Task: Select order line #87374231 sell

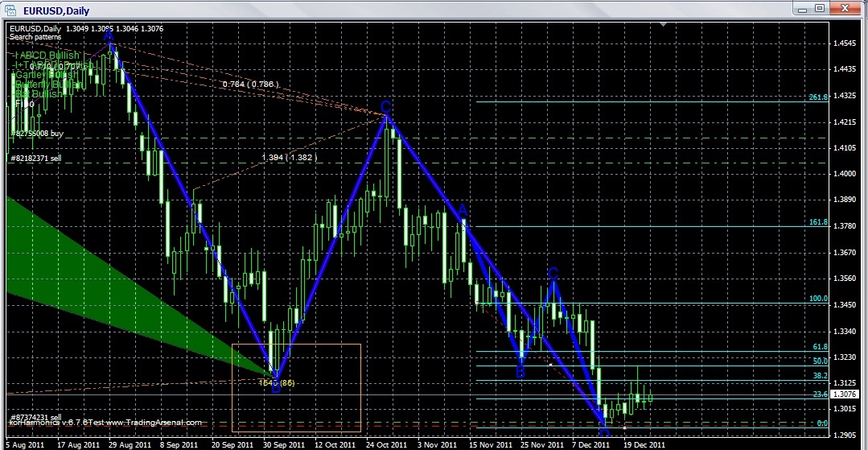Action: point(35,417)
